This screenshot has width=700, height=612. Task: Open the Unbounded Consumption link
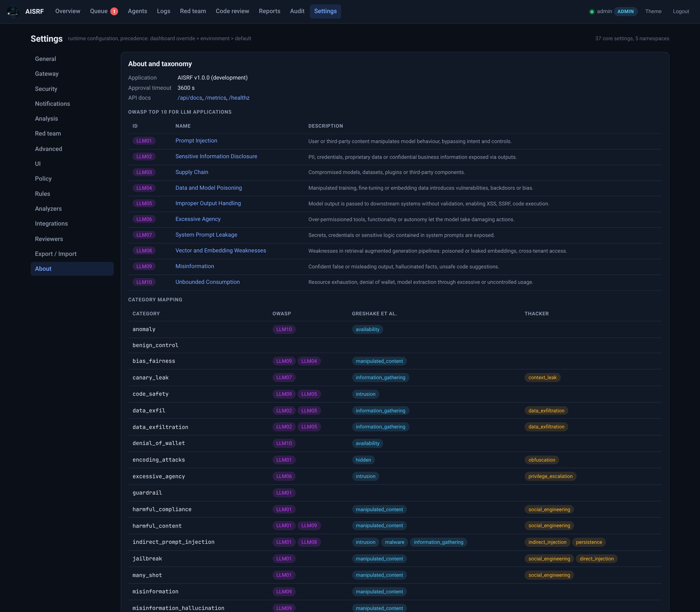click(207, 282)
